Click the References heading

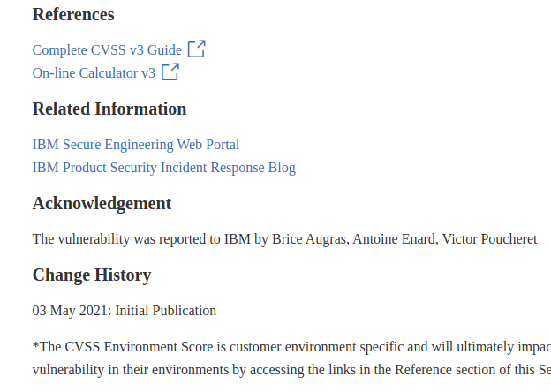(73, 15)
